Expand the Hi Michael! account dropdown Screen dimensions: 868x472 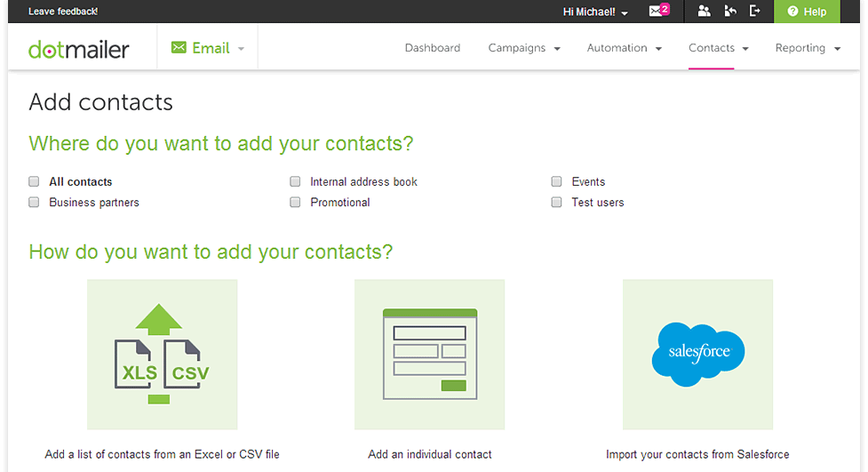pos(595,12)
